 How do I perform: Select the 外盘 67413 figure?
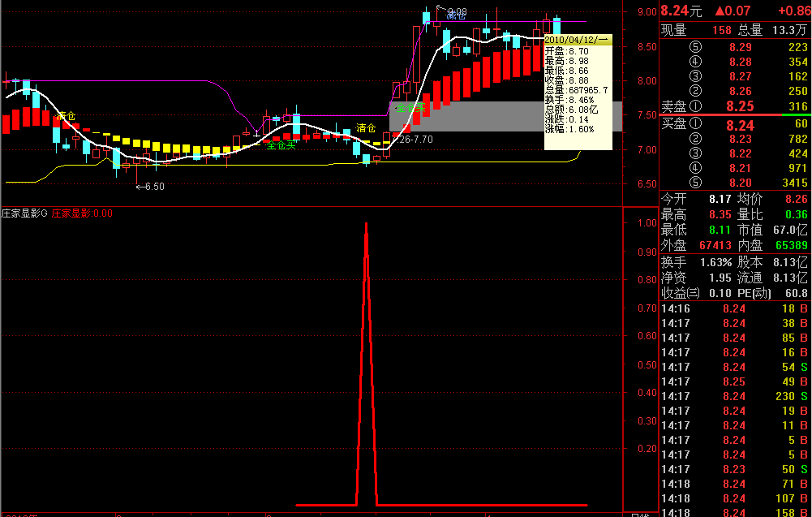click(715, 245)
